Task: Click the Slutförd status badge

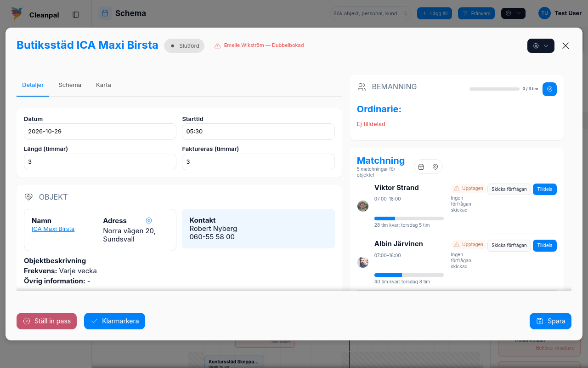Action: 184,46
